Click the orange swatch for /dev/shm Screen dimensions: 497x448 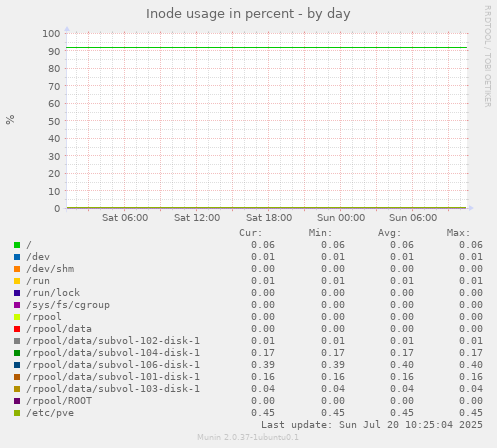(x=17, y=269)
